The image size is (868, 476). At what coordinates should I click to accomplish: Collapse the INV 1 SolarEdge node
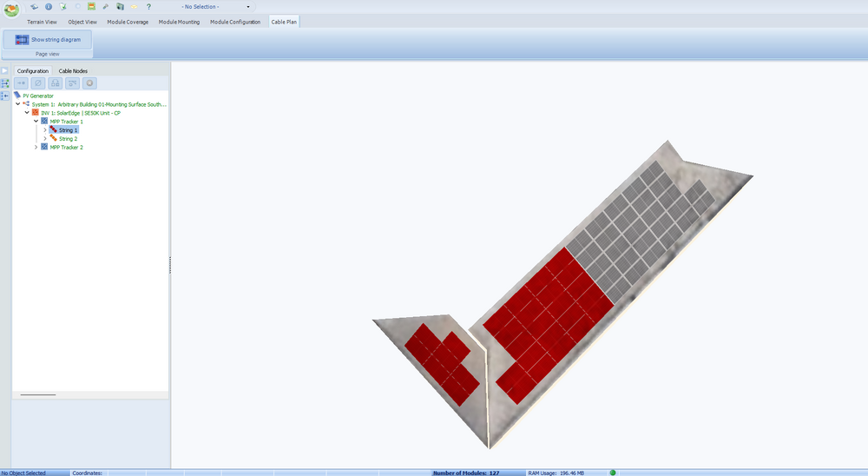(x=26, y=113)
